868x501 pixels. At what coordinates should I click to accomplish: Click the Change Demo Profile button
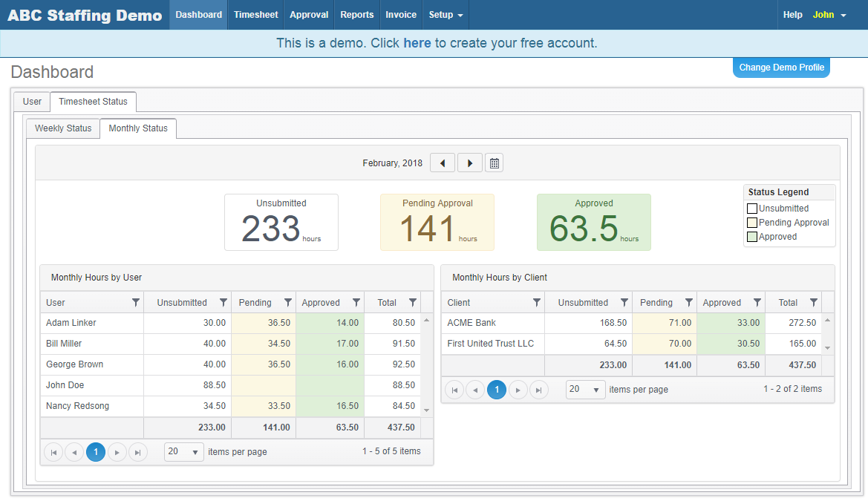(781, 68)
